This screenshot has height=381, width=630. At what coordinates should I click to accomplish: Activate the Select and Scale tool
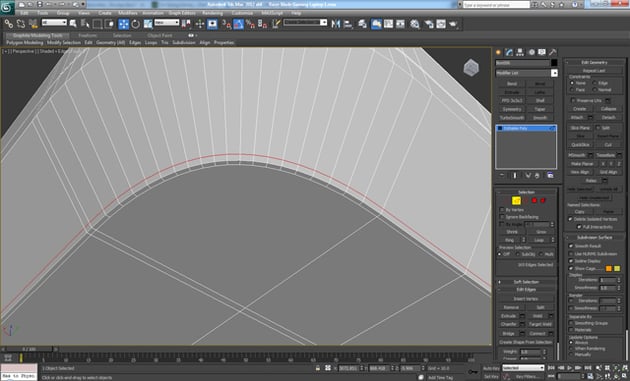click(x=148, y=24)
